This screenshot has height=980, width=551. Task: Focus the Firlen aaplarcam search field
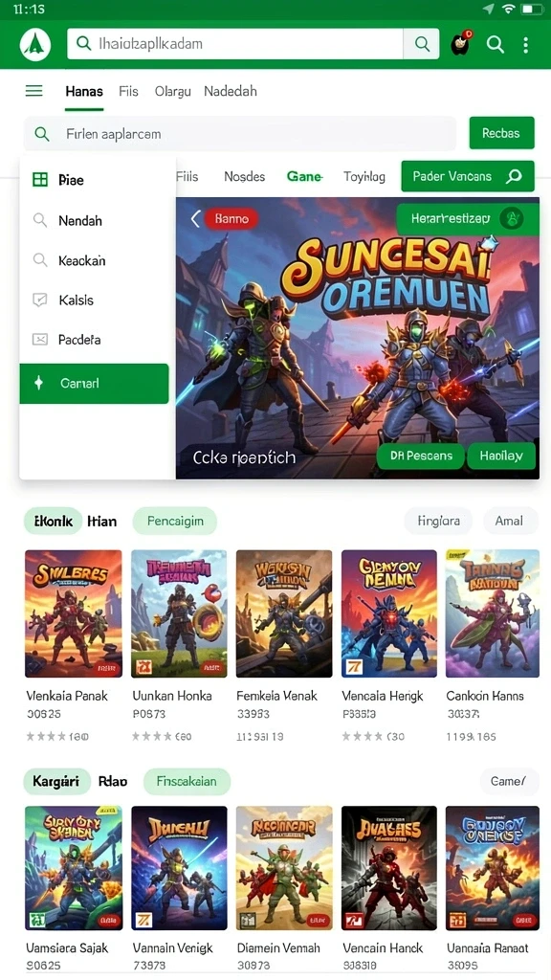click(x=240, y=134)
